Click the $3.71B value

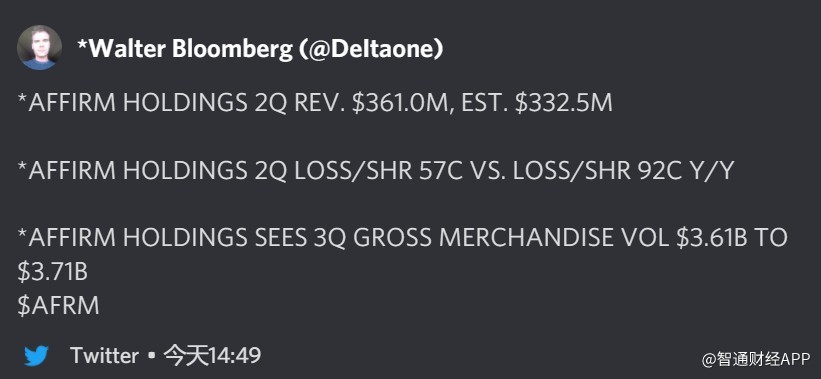click(x=52, y=273)
